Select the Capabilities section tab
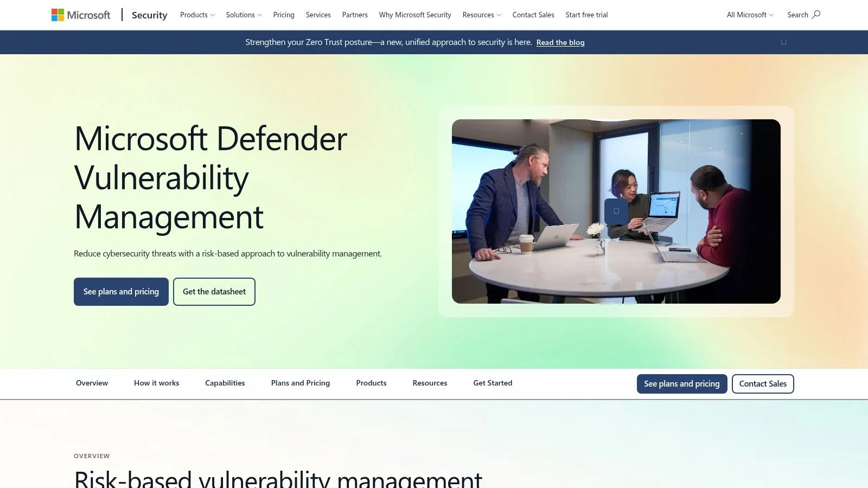 (x=225, y=383)
